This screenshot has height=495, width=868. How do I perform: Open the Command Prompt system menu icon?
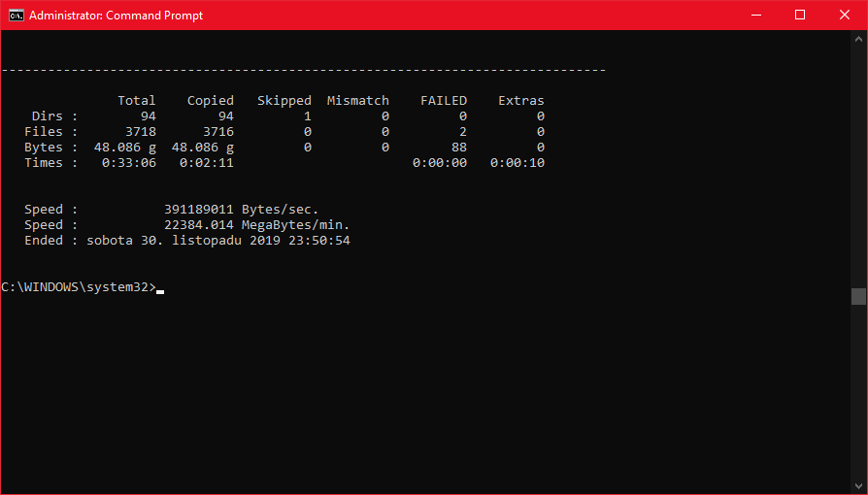click(17, 16)
